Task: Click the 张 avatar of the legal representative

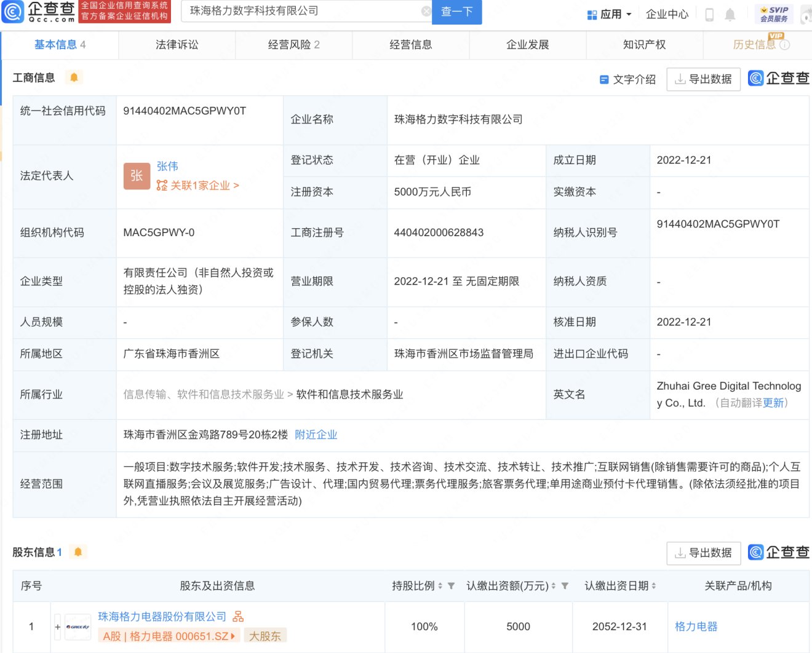Action: [x=137, y=176]
